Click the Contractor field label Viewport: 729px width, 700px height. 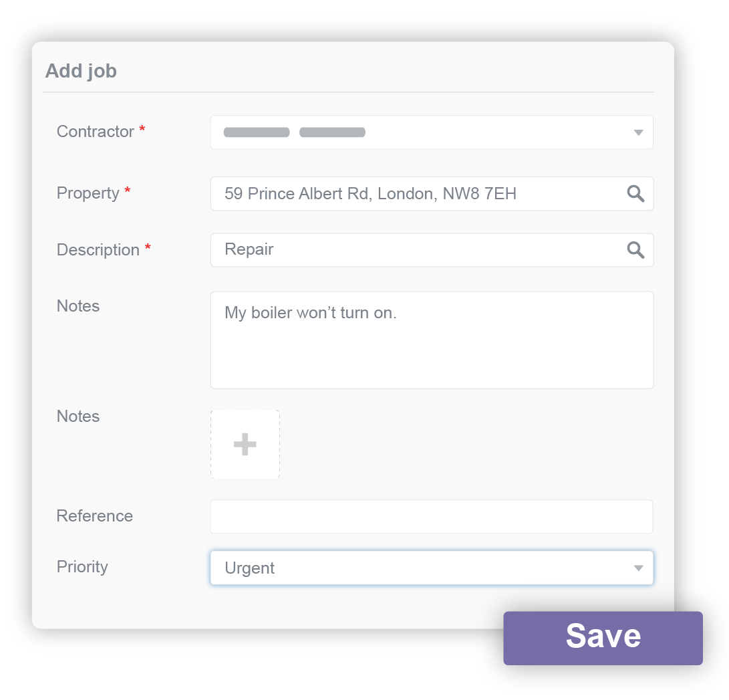click(96, 132)
